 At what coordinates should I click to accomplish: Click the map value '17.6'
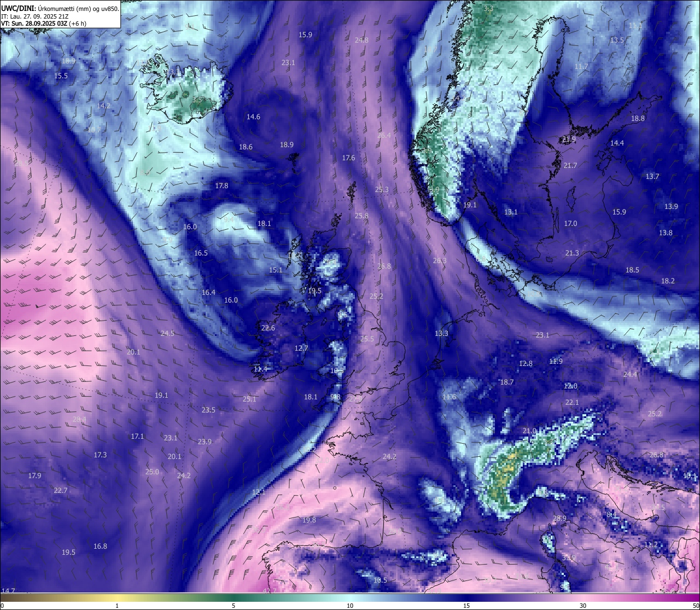click(348, 158)
